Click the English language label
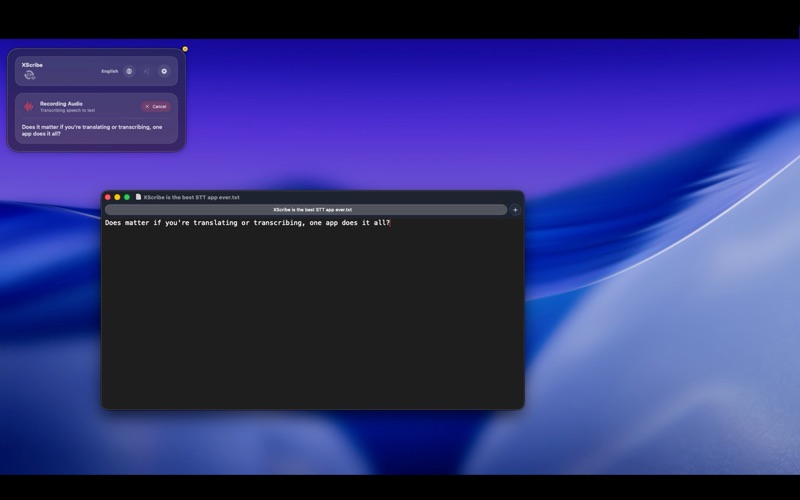 pyautogui.click(x=110, y=71)
